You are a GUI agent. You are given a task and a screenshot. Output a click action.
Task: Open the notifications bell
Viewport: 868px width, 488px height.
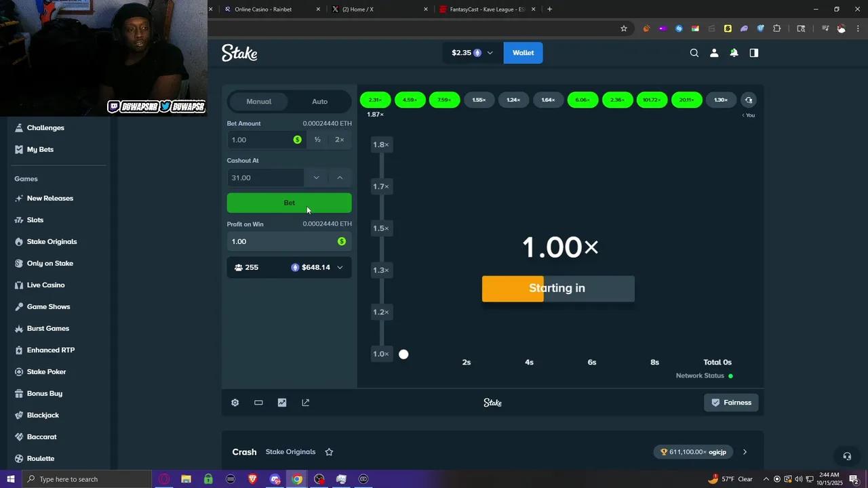[734, 53]
